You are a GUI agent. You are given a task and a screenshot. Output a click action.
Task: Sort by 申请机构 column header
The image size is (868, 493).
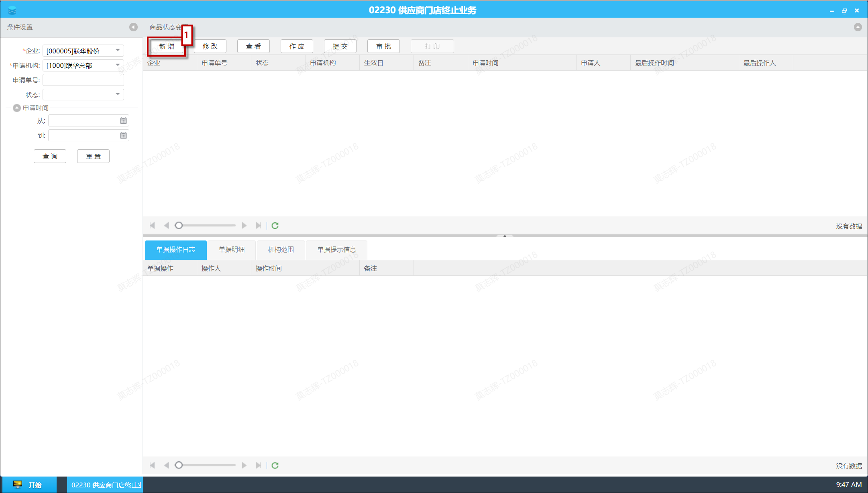tap(332, 63)
